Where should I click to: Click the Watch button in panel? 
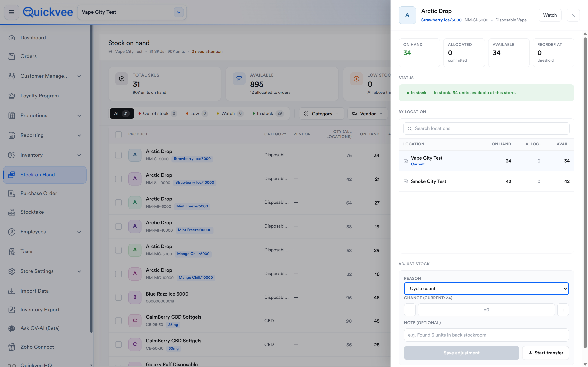pos(550,15)
